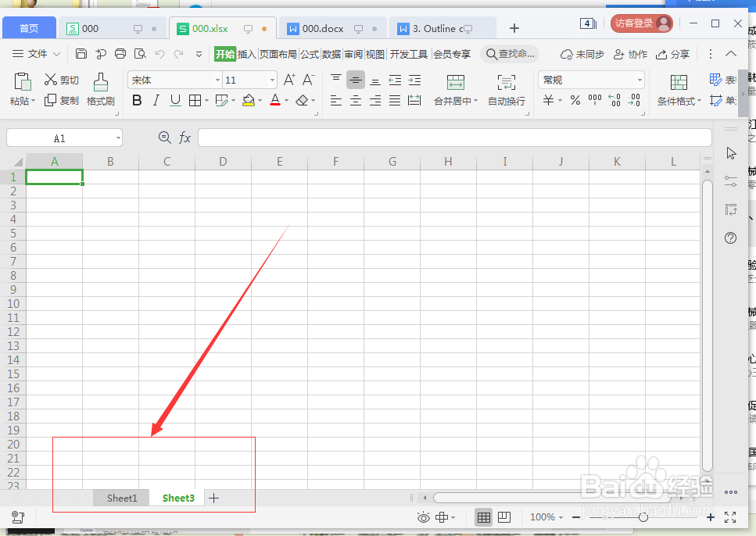Image resolution: width=756 pixels, height=536 pixels.
Task: Apply thousands separator 000 icon
Action: point(595,99)
